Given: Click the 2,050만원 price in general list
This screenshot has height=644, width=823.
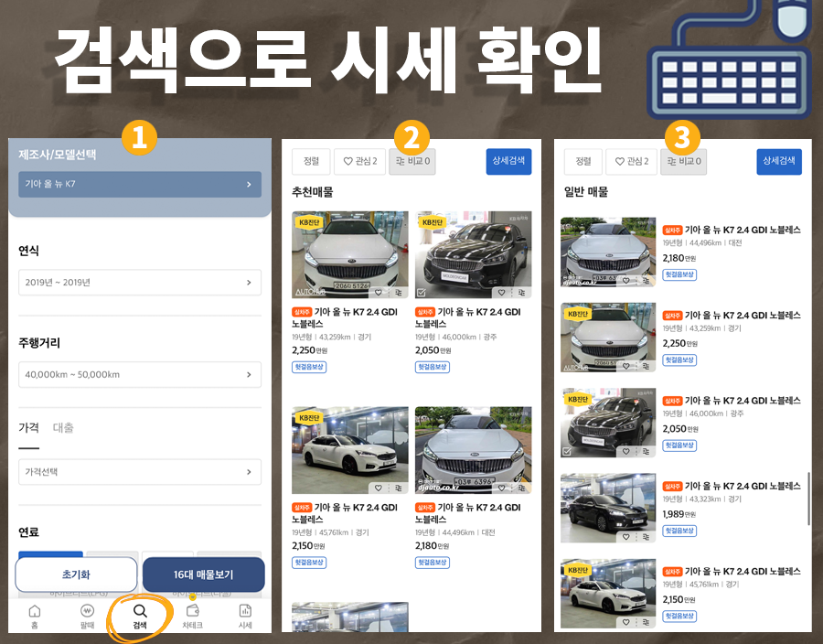Looking at the screenshot, I should pyautogui.click(x=679, y=429).
